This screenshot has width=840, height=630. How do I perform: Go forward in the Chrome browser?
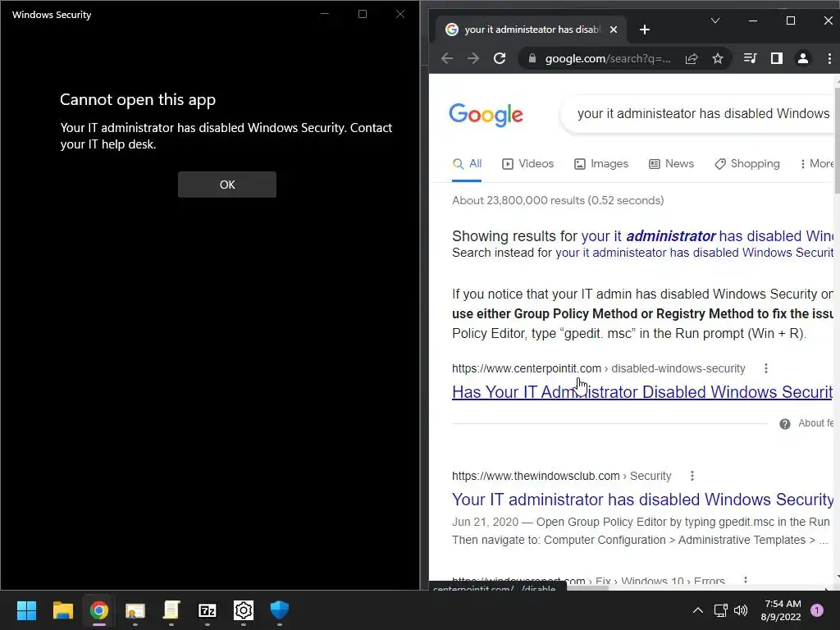click(x=473, y=58)
